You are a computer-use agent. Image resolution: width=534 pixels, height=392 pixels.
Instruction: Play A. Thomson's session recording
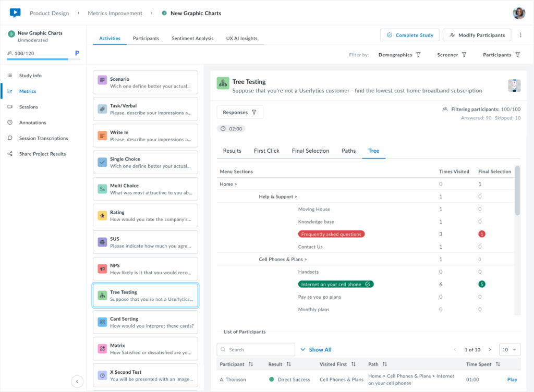coord(512,379)
